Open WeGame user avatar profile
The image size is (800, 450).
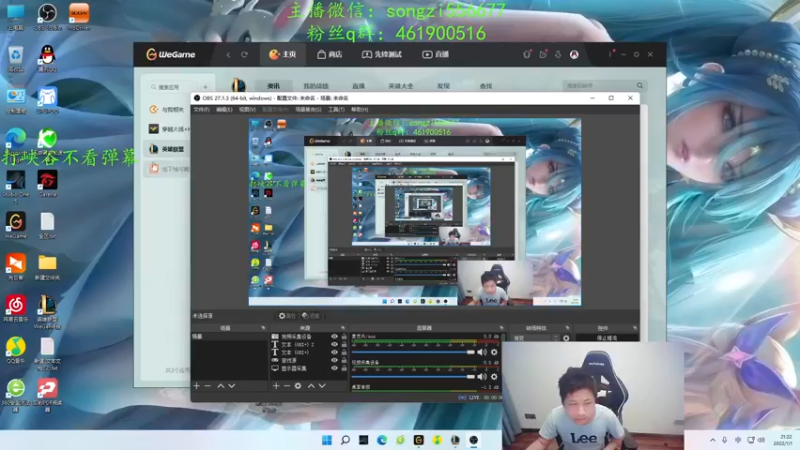[574, 54]
